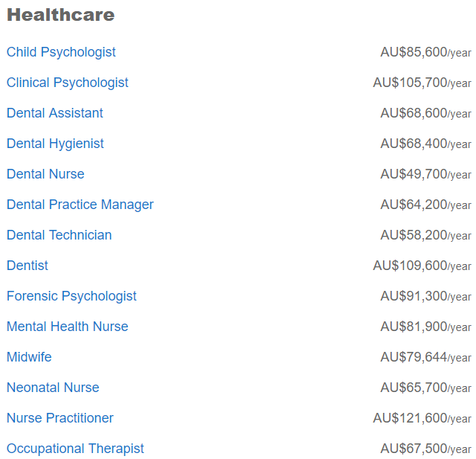Go to the Mental Health Nurse link
This screenshot has width=476, height=459.
coord(68,327)
